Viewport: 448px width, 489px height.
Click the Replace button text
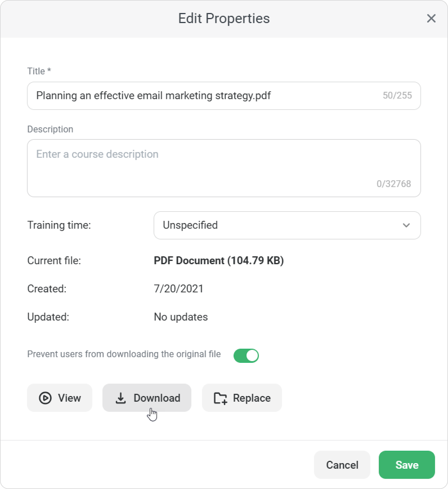pyautogui.click(x=252, y=398)
